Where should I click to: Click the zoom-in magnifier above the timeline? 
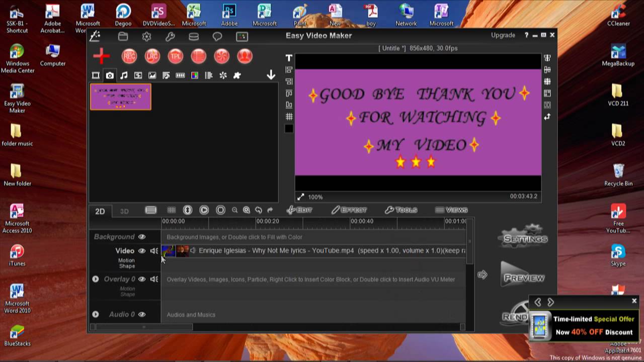tap(247, 210)
